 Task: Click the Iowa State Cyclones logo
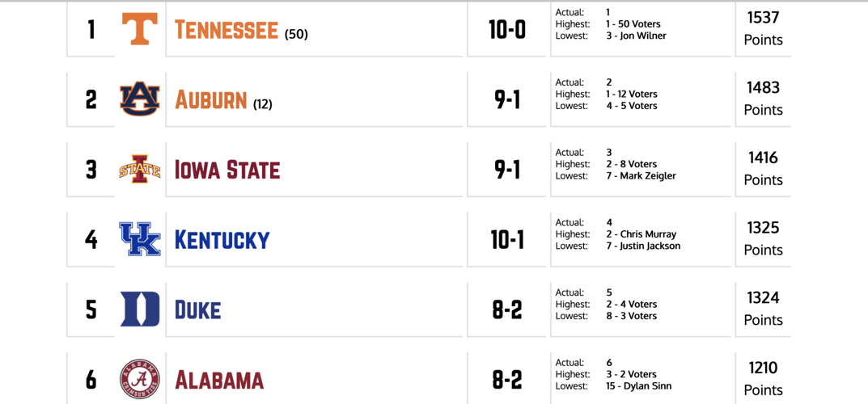click(x=140, y=170)
